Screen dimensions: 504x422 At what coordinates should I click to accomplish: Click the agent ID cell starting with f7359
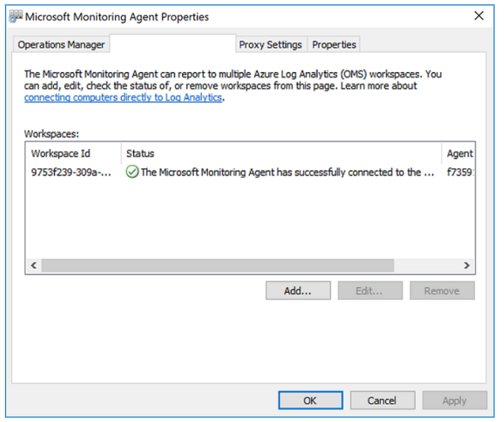click(459, 173)
